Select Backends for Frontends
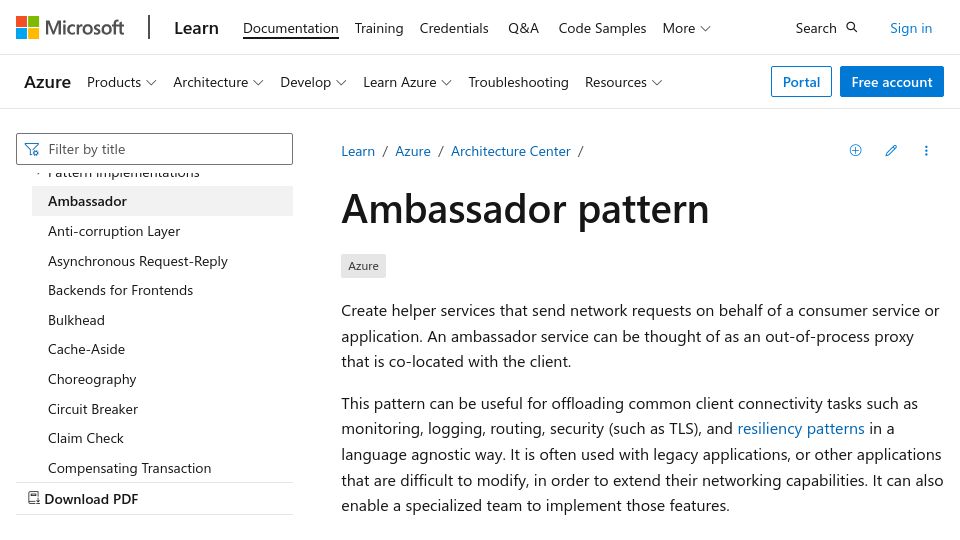 [x=120, y=290]
